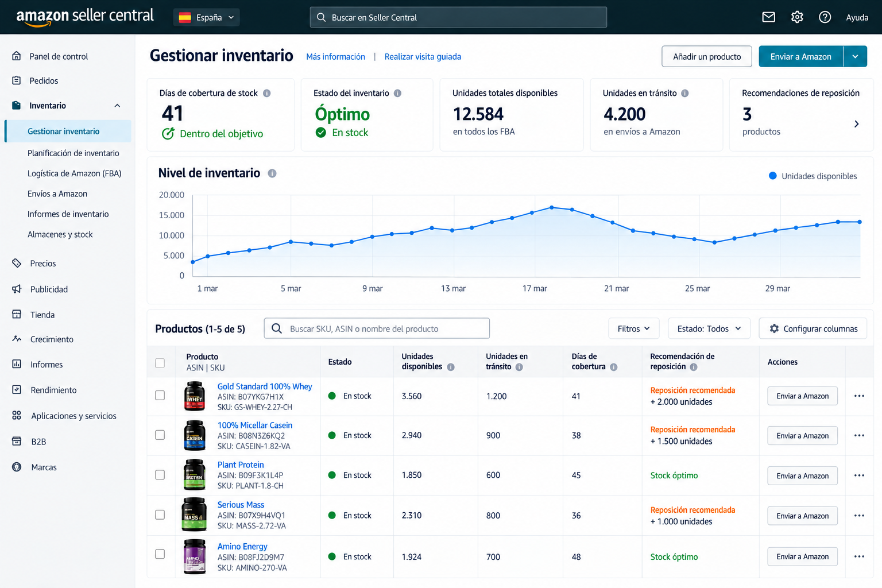Click the Informes chart icon

point(17,364)
